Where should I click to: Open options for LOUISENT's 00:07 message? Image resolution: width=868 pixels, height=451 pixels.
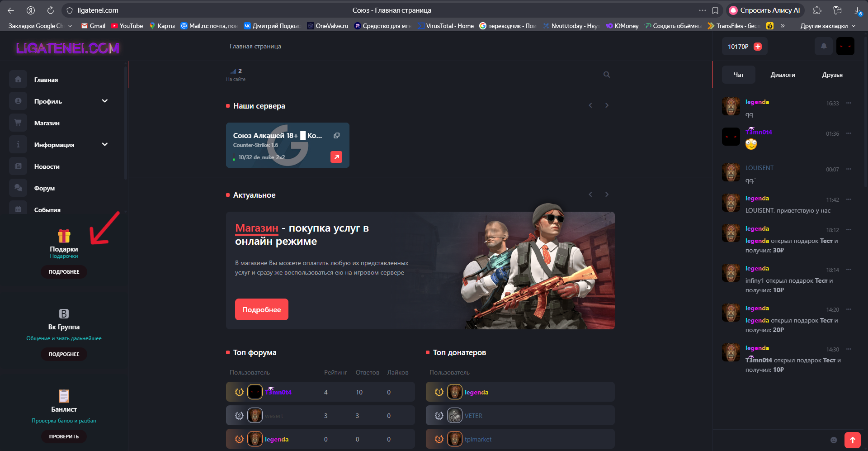point(849,169)
